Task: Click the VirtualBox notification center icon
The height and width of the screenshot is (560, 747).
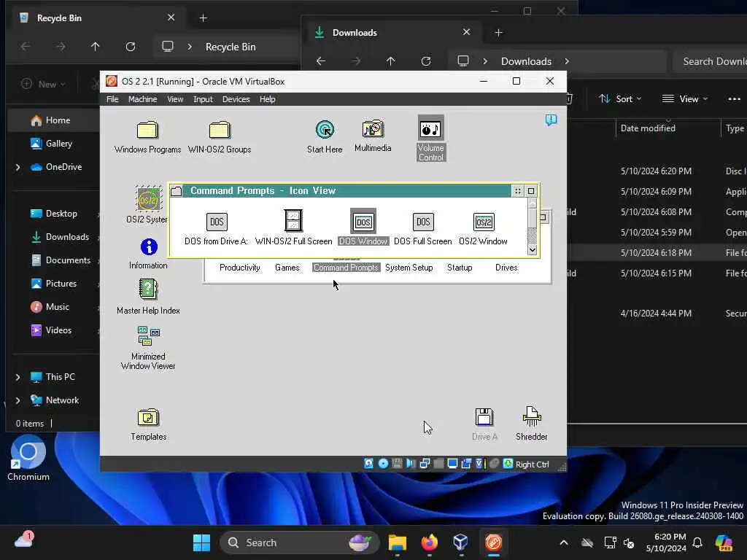Action: point(551,120)
